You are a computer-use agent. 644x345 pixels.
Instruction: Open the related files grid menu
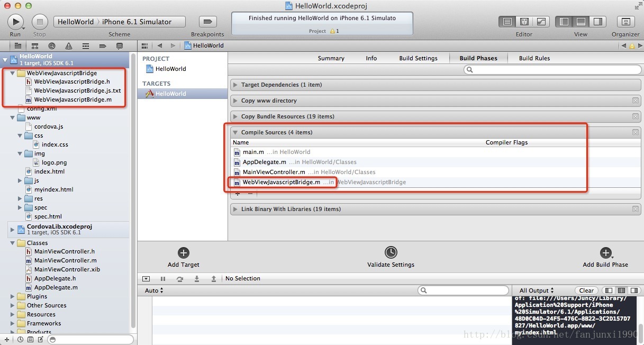click(145, 46)
